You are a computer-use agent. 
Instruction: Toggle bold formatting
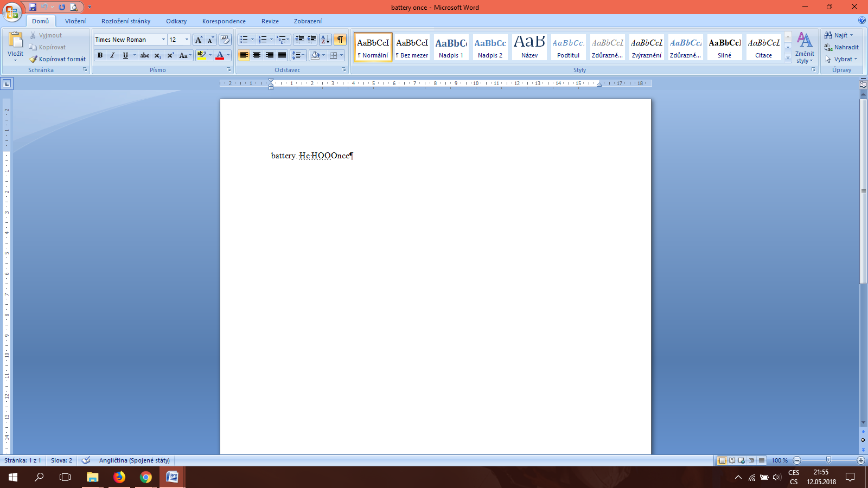100,55
